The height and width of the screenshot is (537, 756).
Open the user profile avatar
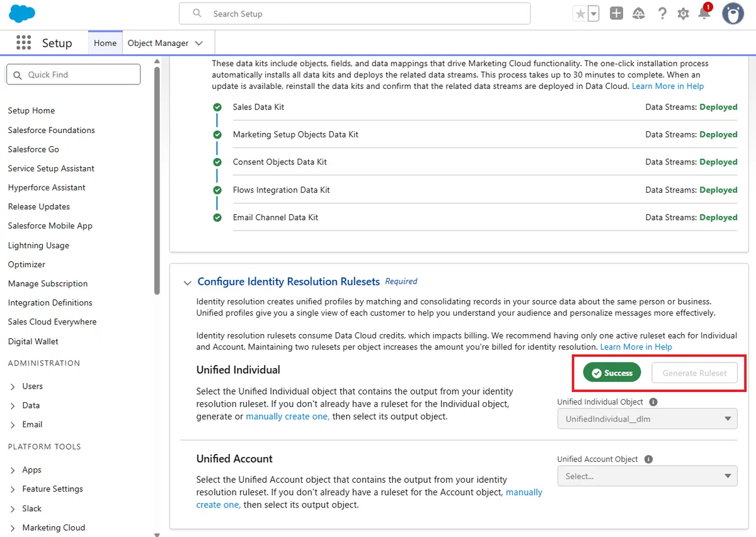(x=733, y=13)
